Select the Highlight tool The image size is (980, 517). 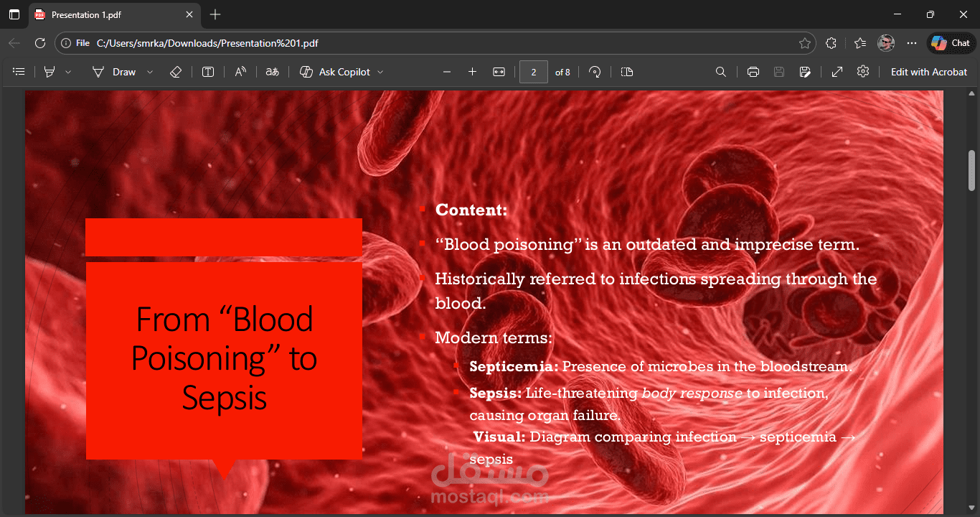50,72
